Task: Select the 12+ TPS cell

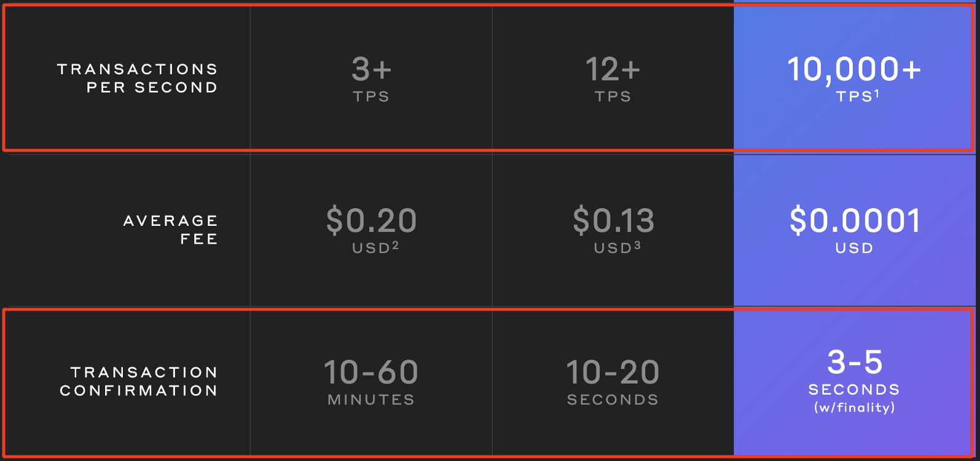Action: pos(613,78)
